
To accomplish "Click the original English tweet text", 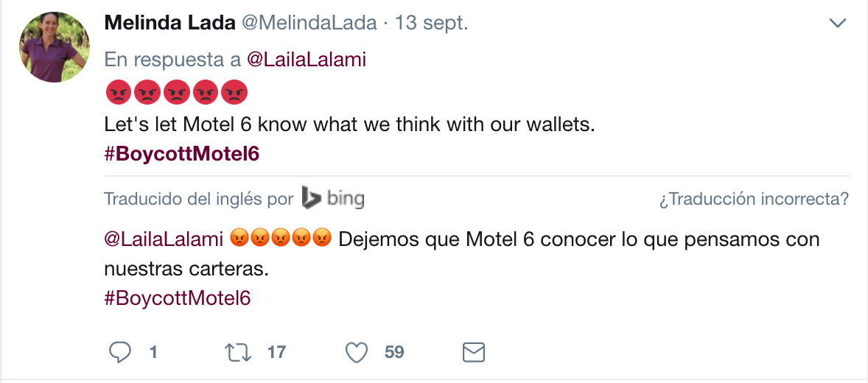I will tap(349, 125).
